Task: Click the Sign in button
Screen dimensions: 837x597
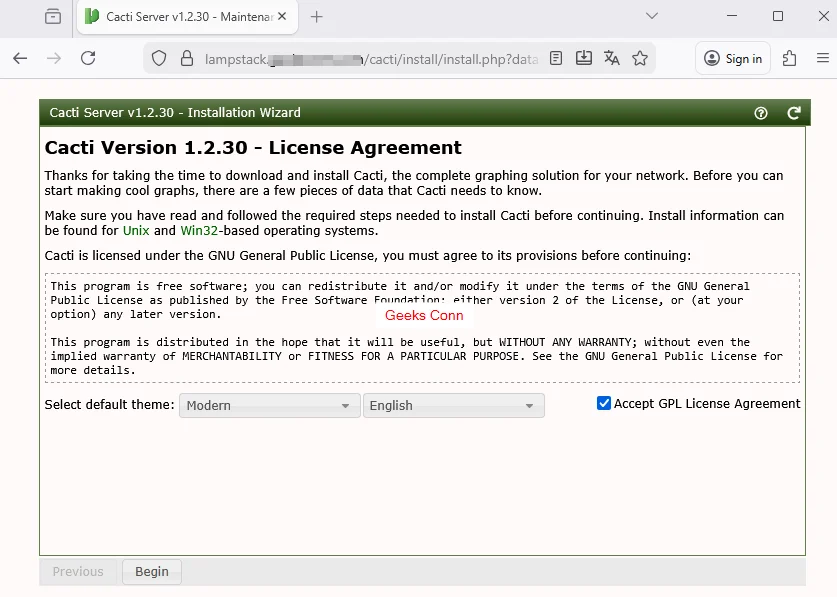Action: click(x=732, y=58)
